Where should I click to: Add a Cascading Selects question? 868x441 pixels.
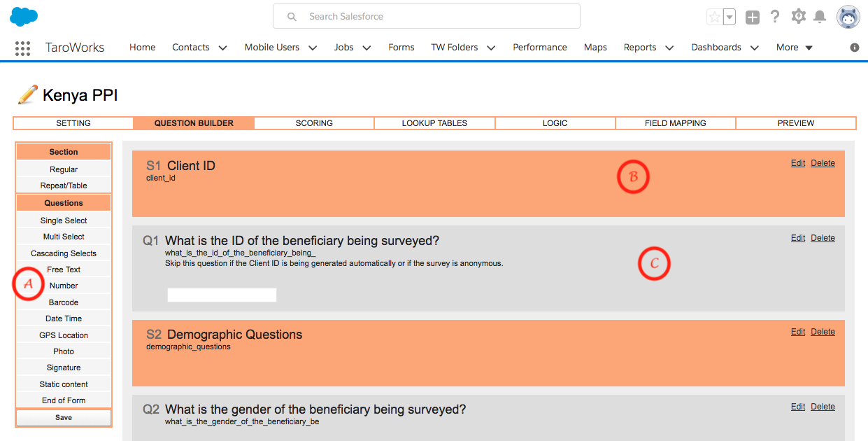64,253
